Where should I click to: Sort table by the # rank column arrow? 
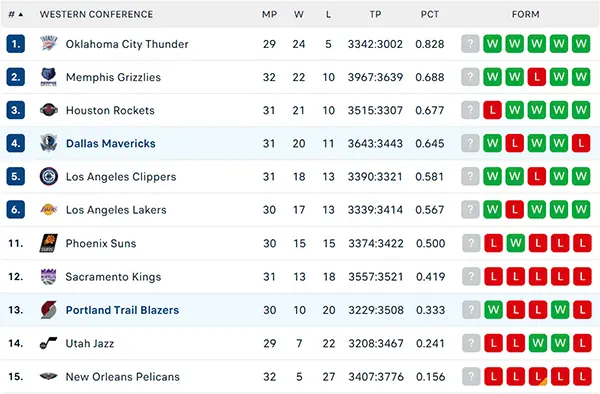click(21, 15)
